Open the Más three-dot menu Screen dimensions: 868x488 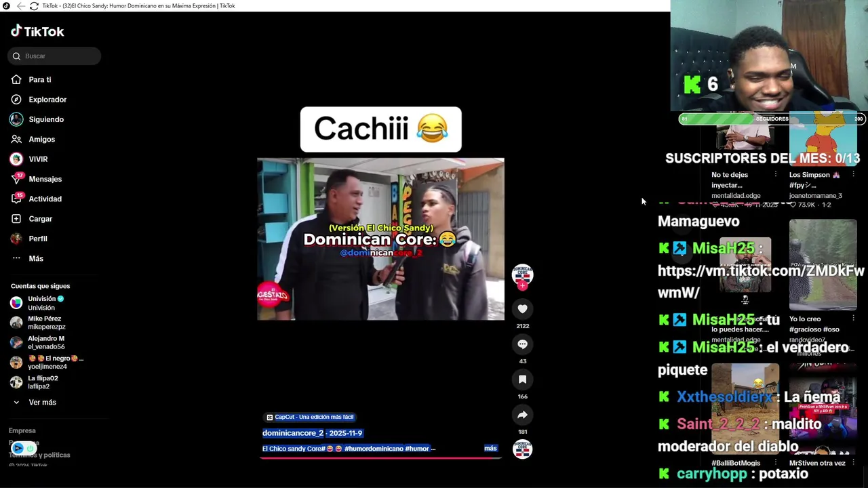pos(35,258)
